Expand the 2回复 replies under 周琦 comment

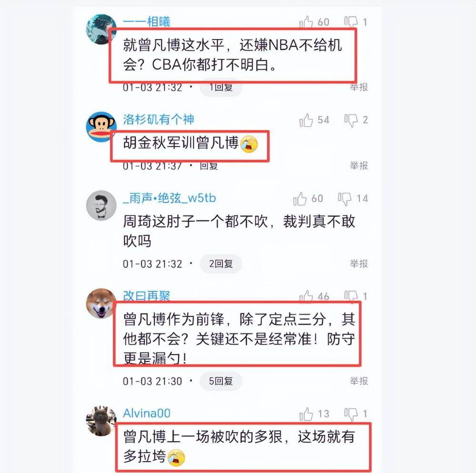tap(221, 264)
